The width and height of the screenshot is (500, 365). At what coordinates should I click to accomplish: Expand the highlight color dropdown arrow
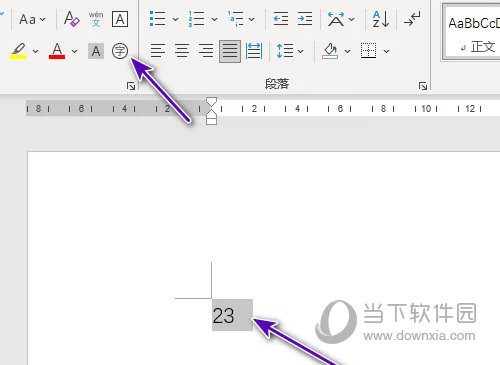(x=35, y=51)
